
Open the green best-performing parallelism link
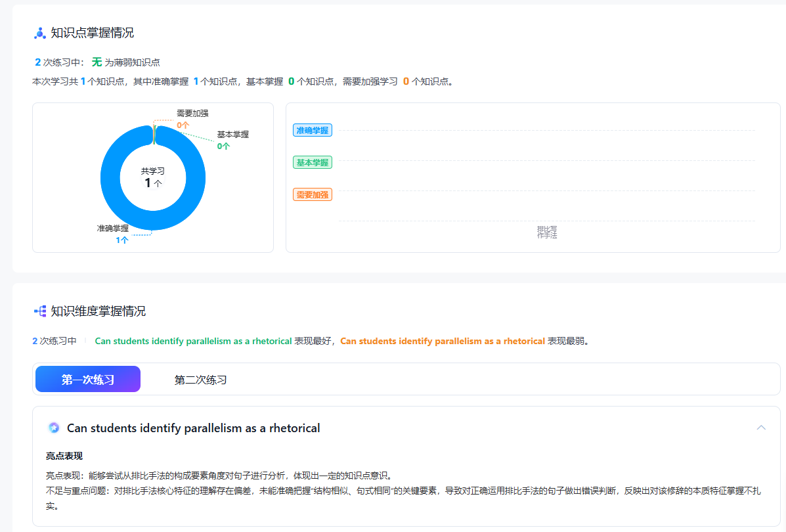193,341
